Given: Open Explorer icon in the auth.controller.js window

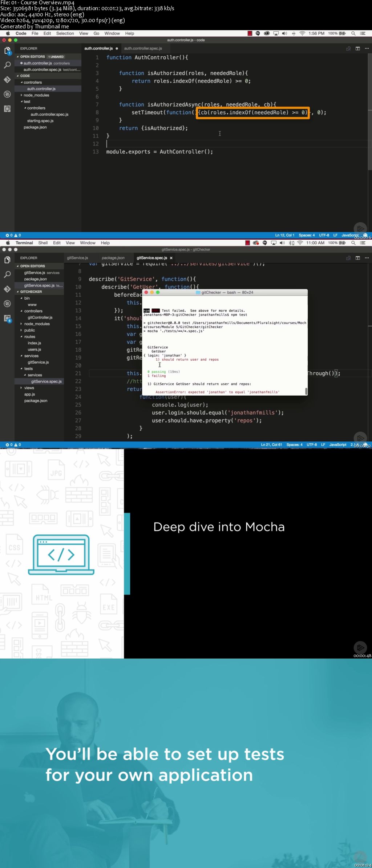Looking at the screenshot, I should [x=7, y=51].
